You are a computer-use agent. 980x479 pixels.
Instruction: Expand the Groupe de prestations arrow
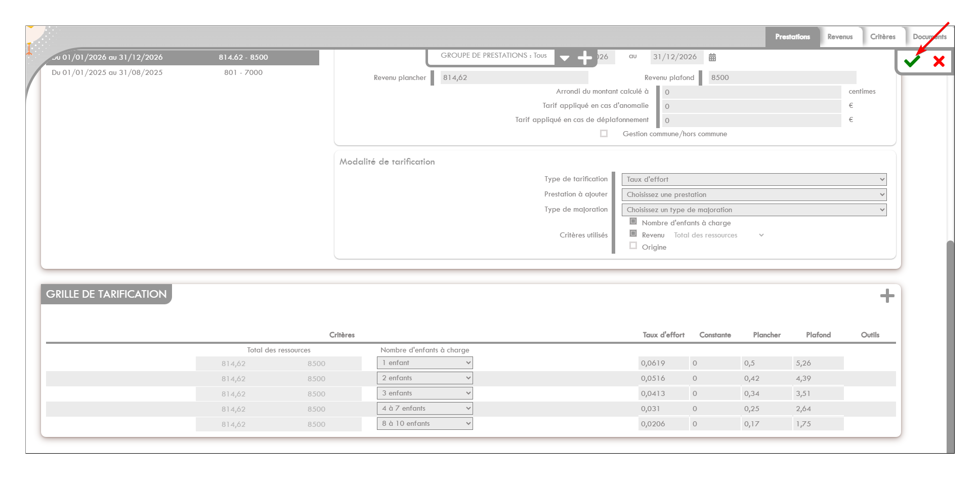click(565, 58)
